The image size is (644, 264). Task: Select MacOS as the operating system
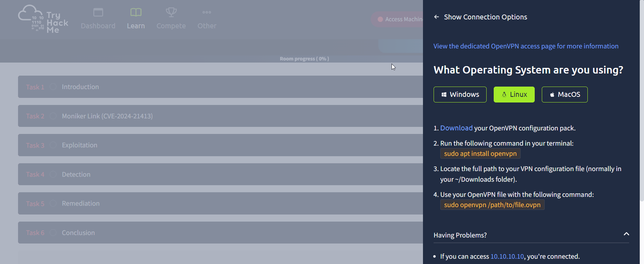pyautogui.click(x=565, y=94)
